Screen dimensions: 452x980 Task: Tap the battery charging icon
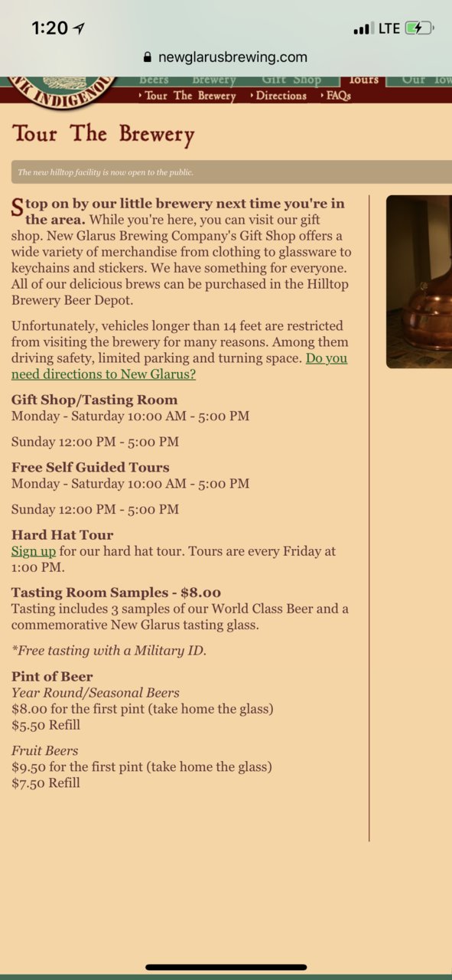419,28
